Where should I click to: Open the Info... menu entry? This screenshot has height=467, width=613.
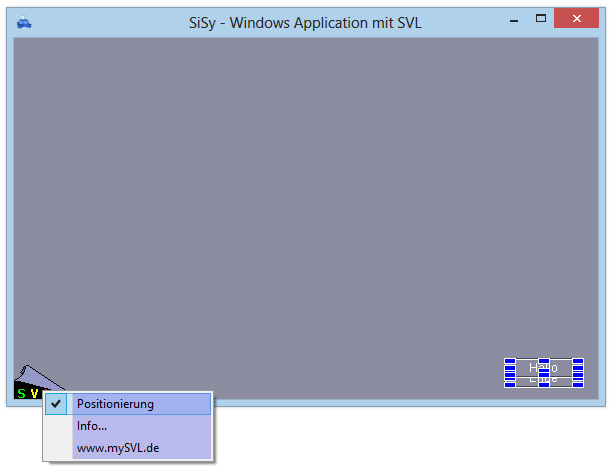pyautogui.click(x=92, y=426)
